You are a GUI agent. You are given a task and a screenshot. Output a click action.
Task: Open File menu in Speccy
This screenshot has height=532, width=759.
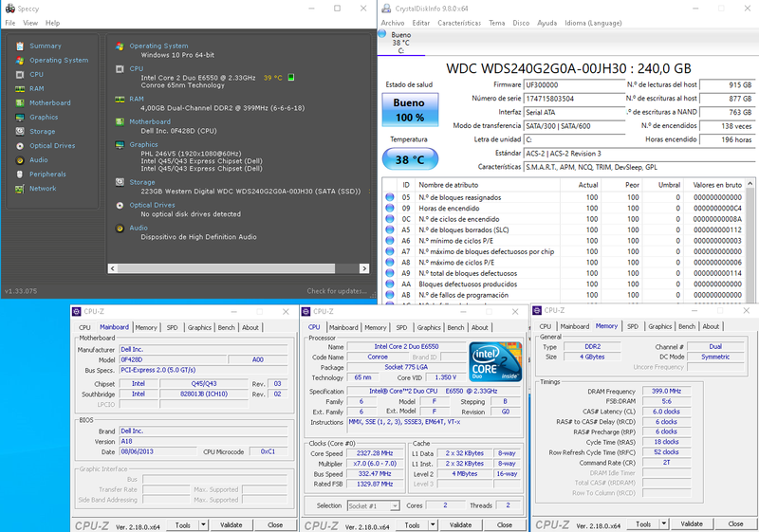pos(10,23)
